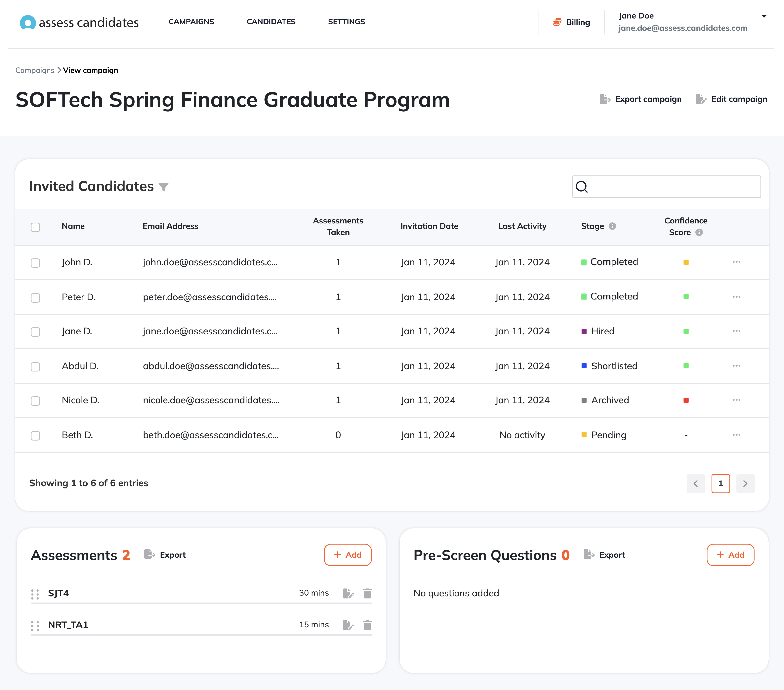
Task: Click the Confidence Score info icon
Action: tap(699, 232)
